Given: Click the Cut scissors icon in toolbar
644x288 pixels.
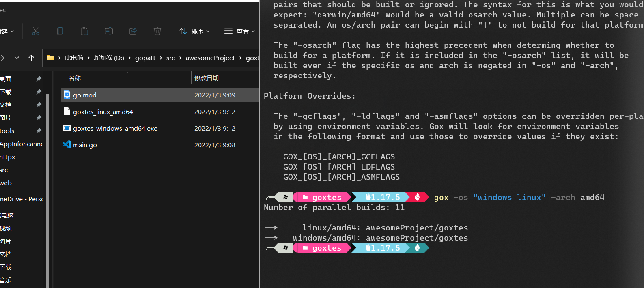Looking at the screenshot, I should [x=36, y=31].
